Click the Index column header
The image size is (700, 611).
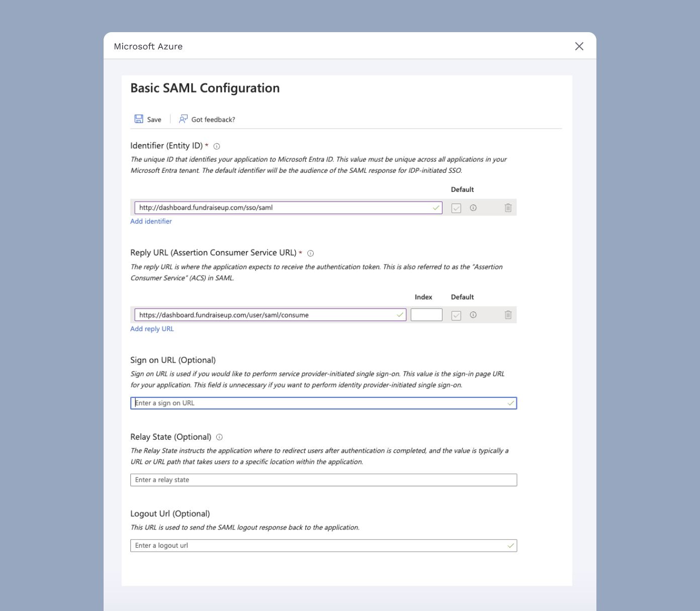click(x=423, y=297)
